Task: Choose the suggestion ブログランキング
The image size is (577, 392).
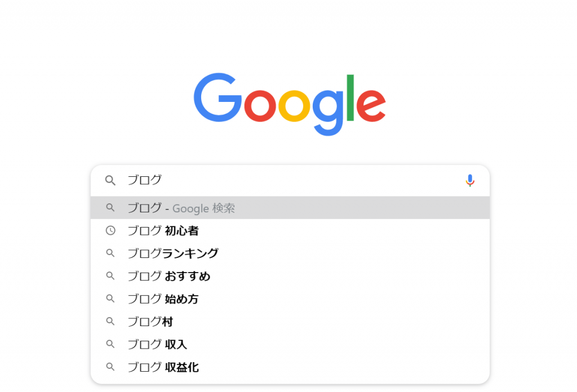Action: coord(173,253)
